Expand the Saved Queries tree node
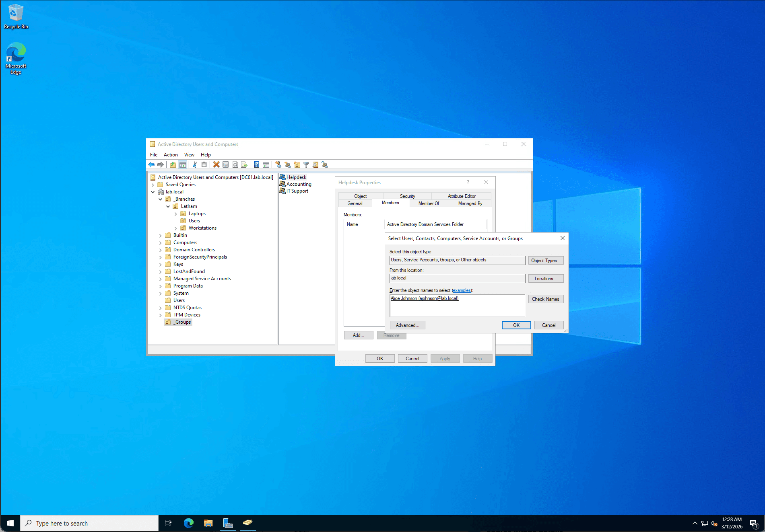Screen dimensions: 765x532 coord(153,185)
